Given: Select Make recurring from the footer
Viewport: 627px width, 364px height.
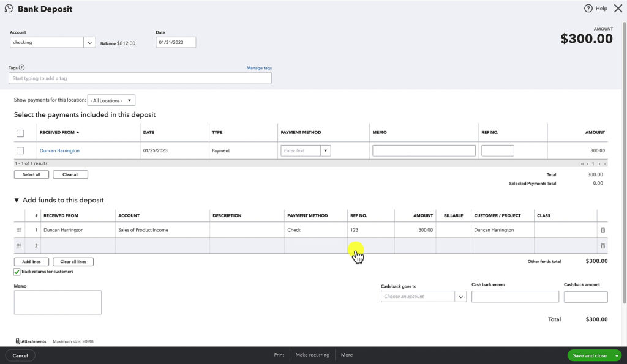Looking at the screenshot, I should [312, 355].
